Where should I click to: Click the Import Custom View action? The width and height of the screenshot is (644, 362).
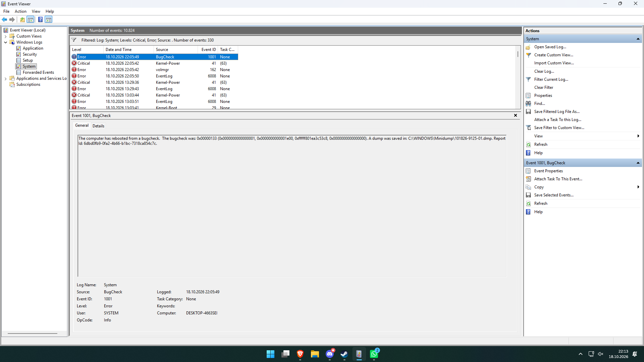(554, 63)
